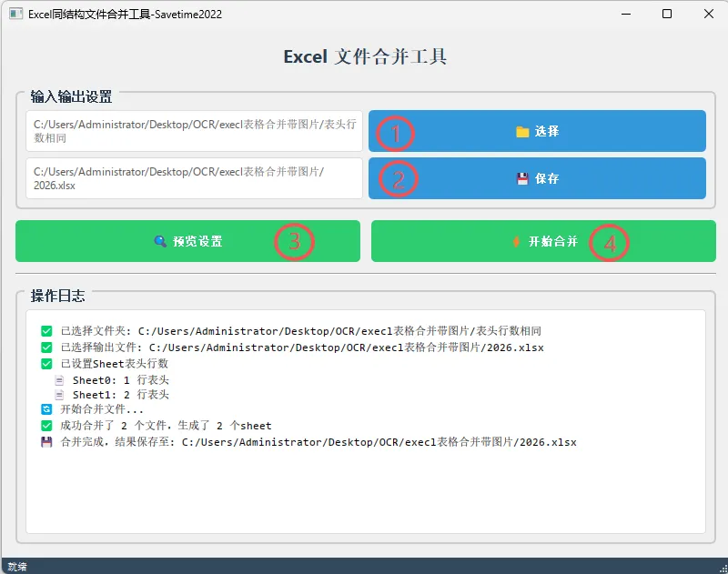Screen dimensions: 728x574
Task: Click log text 成功合并了 2 个文件
Action: click(x=113, y=426)
